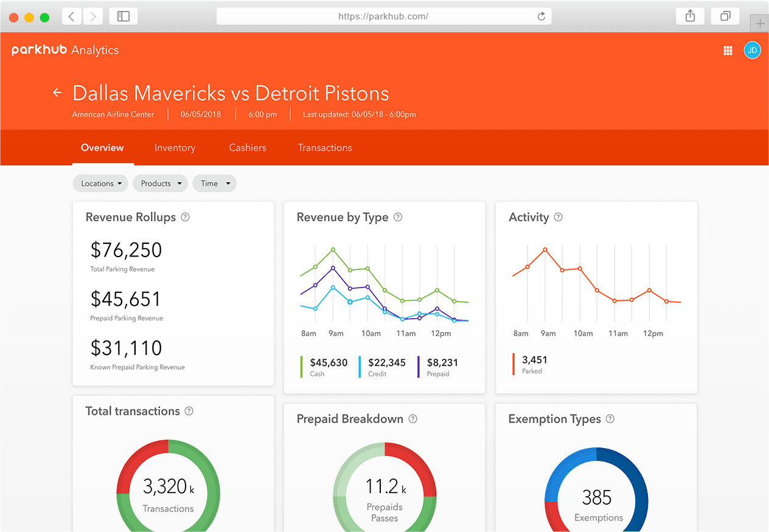Select the Cashiers tab
The height and width of the screenshot is (532, 769).
(x=247, y=147)
